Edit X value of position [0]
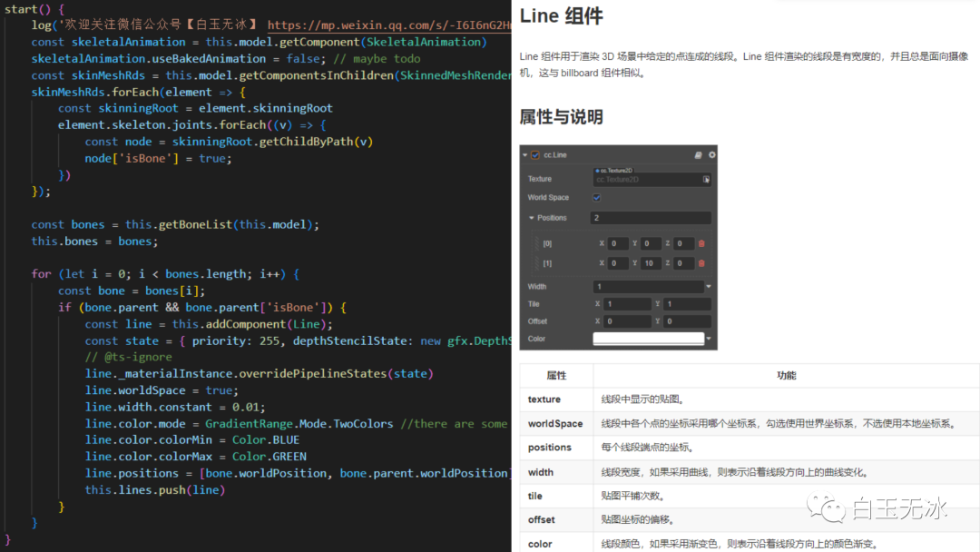Screen dimensions: 980x552 point(618,243)
